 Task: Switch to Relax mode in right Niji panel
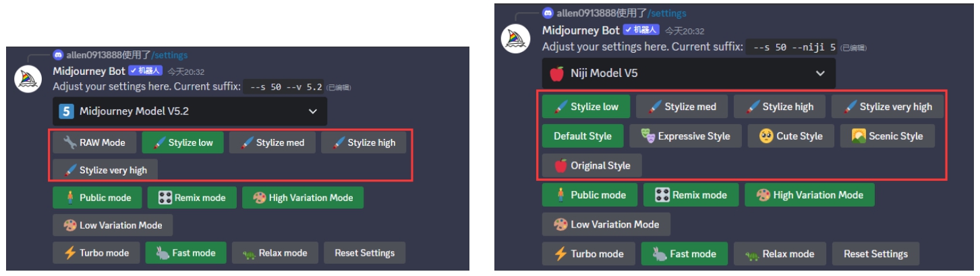click(779, 254)
